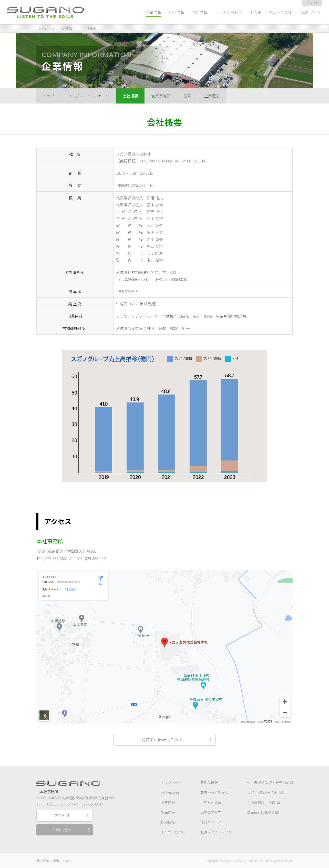Click the 18 reviews link on map card
This screenshot has width=329, height=868.
70,589
